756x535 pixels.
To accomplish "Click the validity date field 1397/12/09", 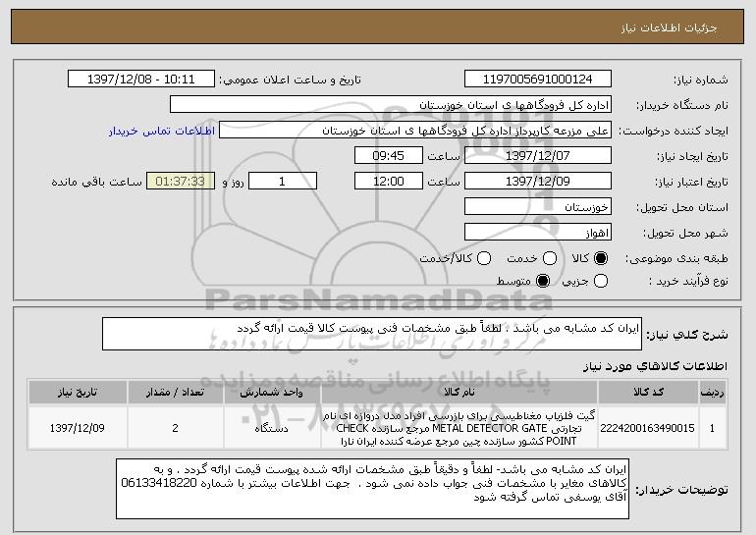I will [536, 182].
